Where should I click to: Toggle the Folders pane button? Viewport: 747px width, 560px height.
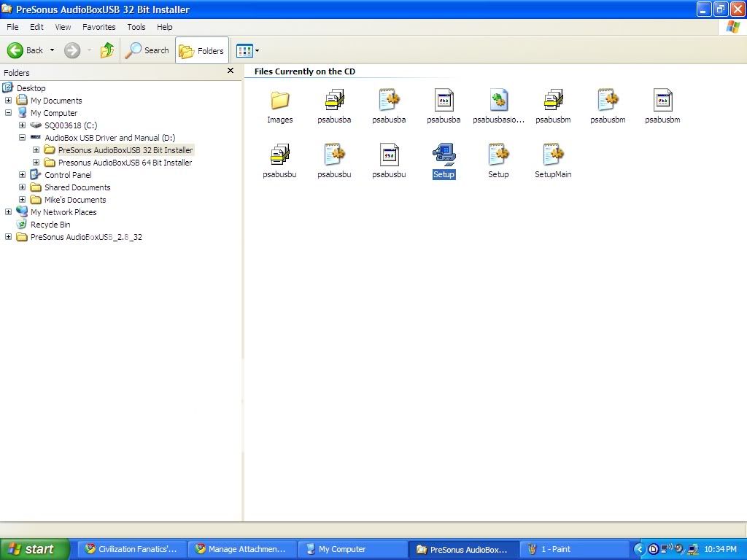[x=202, y=50]
